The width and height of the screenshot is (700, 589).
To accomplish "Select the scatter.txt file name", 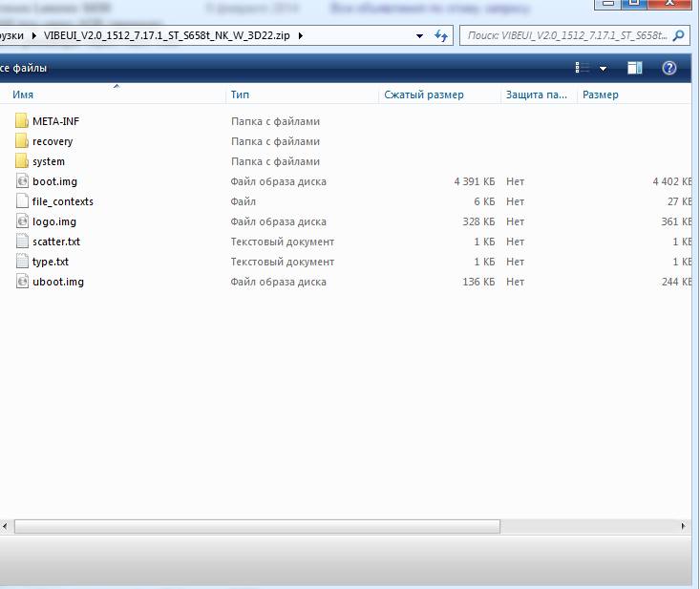I will [55, 242].
